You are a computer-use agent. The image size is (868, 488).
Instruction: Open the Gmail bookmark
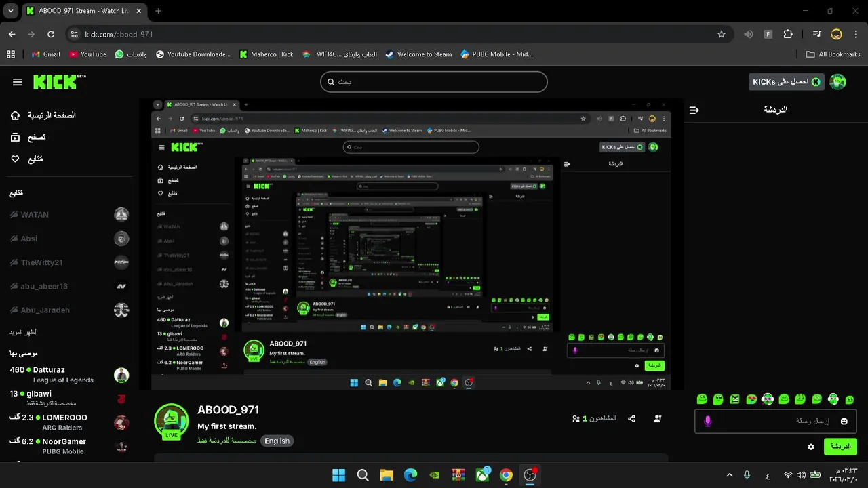tap(46, 54)
